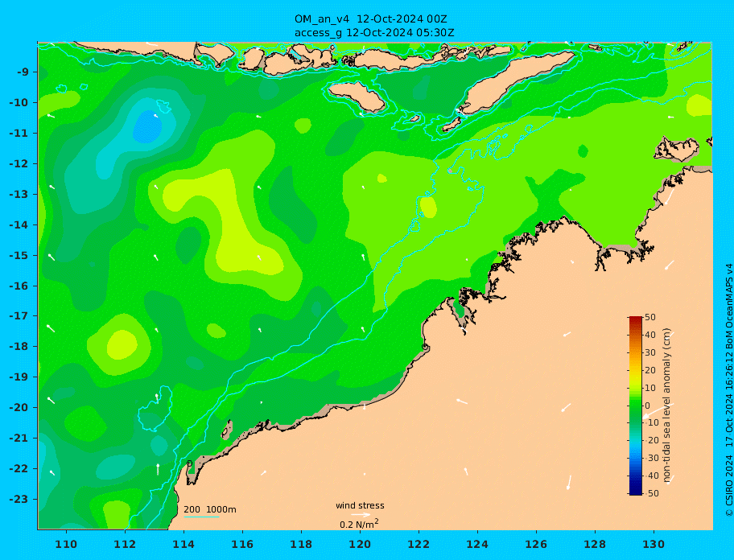
Task: Click the longitude axis label 118
Action: point(301,545)
